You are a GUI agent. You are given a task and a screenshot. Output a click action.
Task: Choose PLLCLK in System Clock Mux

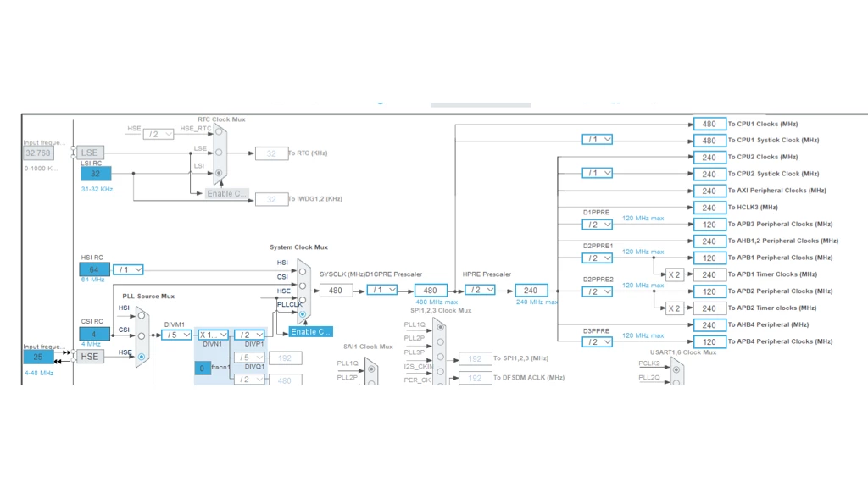(x=303, y=313)
